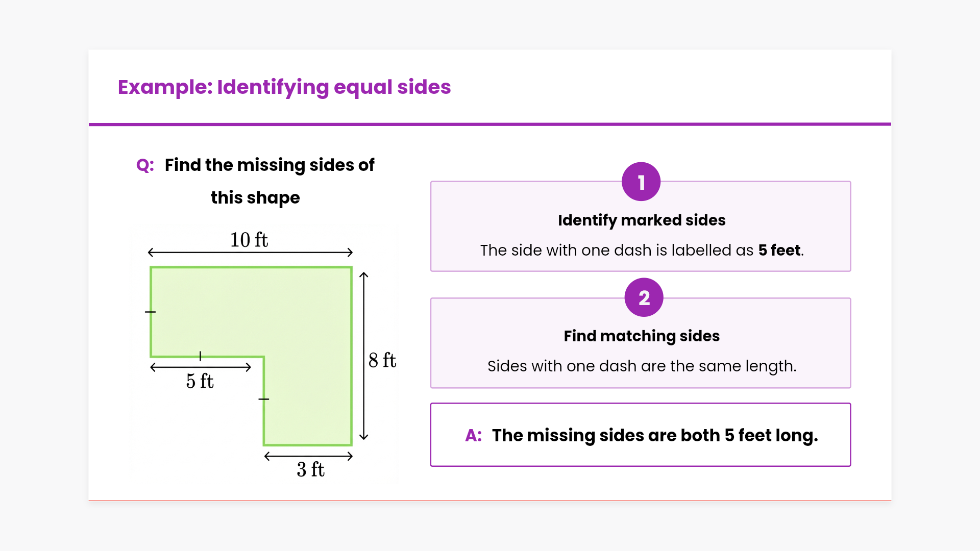Click the purple "A:" answer marker

(x=474, y=435)
